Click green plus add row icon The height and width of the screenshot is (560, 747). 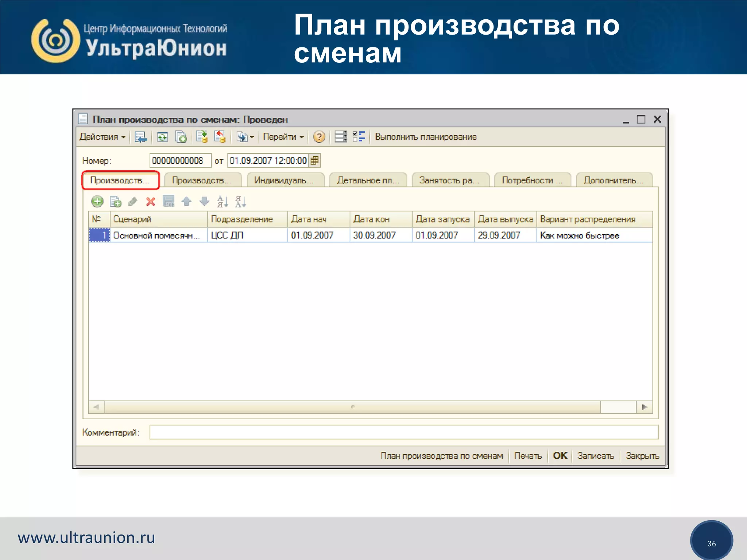(x=97, y=201)
